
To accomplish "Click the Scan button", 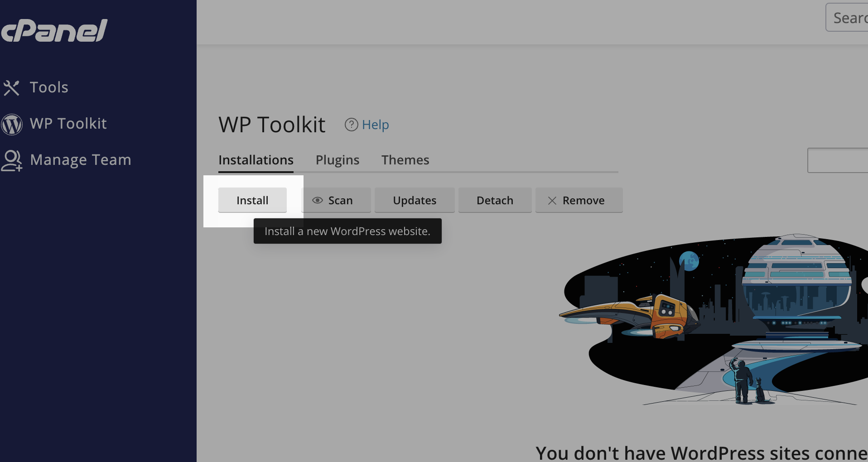I will (336, 200).
